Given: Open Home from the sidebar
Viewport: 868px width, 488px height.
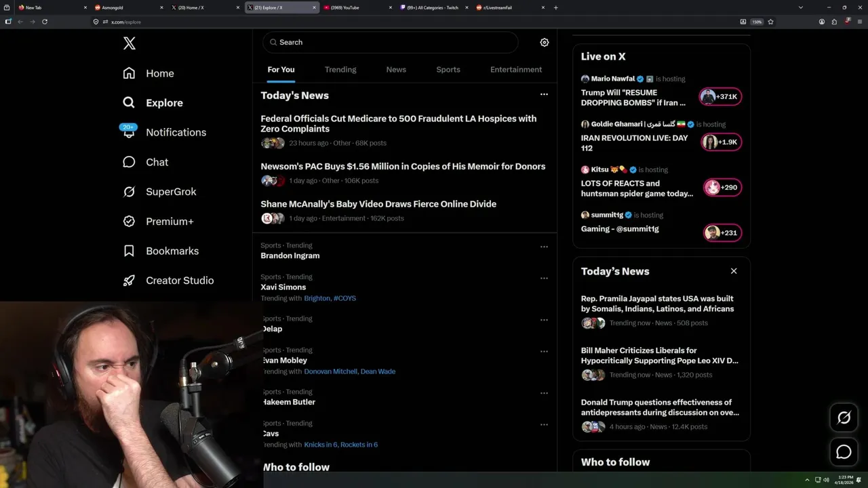Looking at the screenshot, I should point(149,73).
